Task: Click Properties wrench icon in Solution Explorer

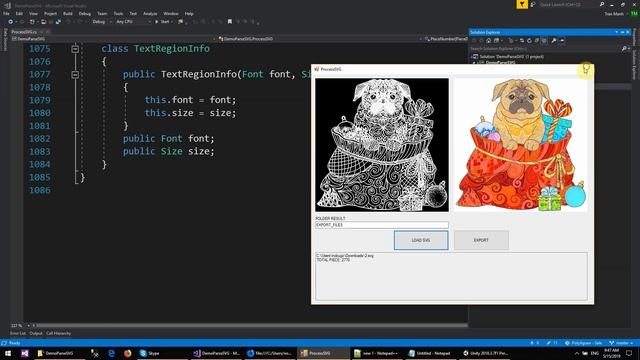Action: pyautogui.click(x=554, y=41)
